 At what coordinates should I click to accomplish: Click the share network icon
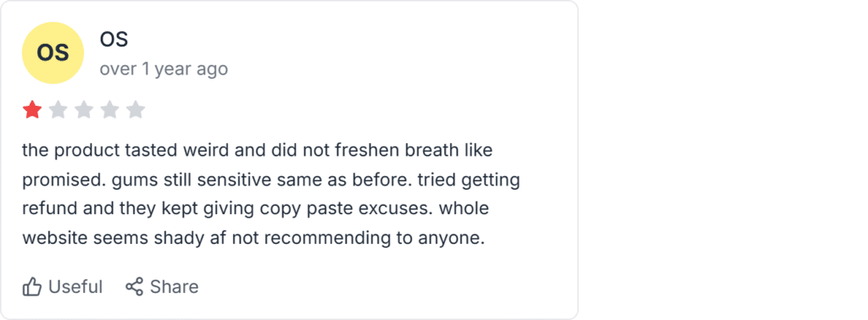(135, 286)
